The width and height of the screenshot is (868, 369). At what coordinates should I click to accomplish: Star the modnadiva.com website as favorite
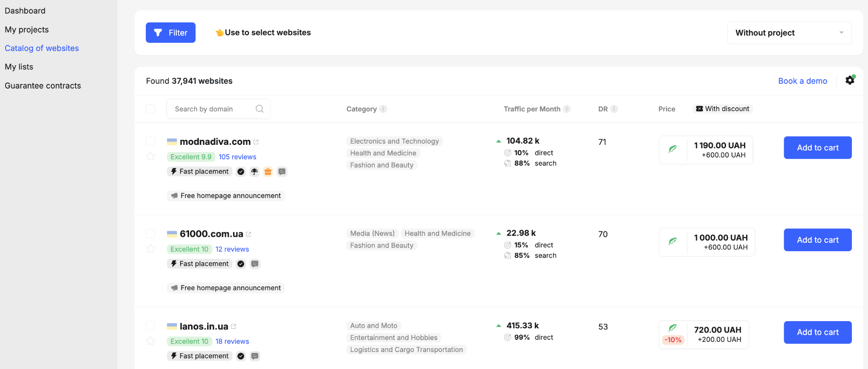coord(150,157)
